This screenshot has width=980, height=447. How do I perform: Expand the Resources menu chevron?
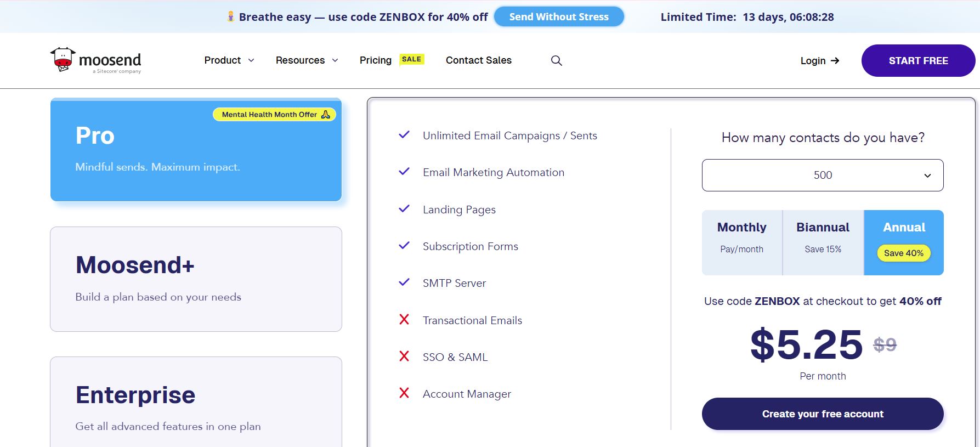pyautogui.click(x=335, y=60)
